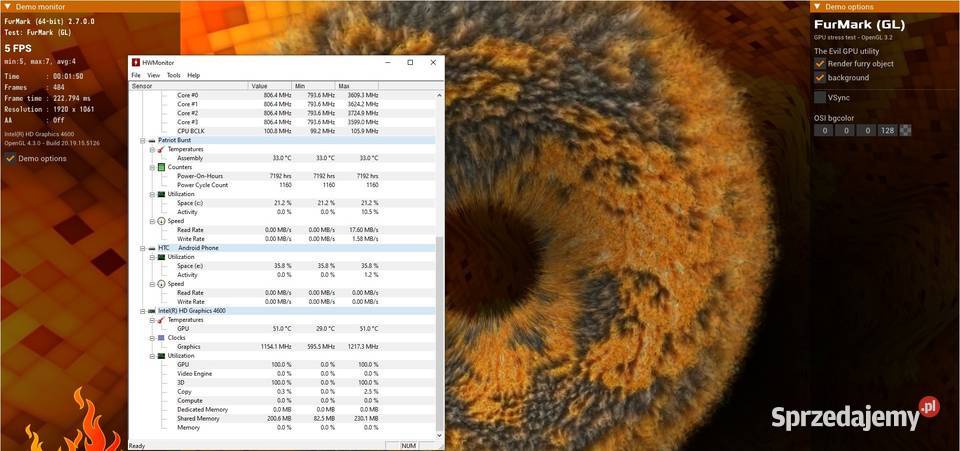This screenshot has width=960, height=451.
Task: Toggle the background checkbox in Demo options
Action: 819,78
